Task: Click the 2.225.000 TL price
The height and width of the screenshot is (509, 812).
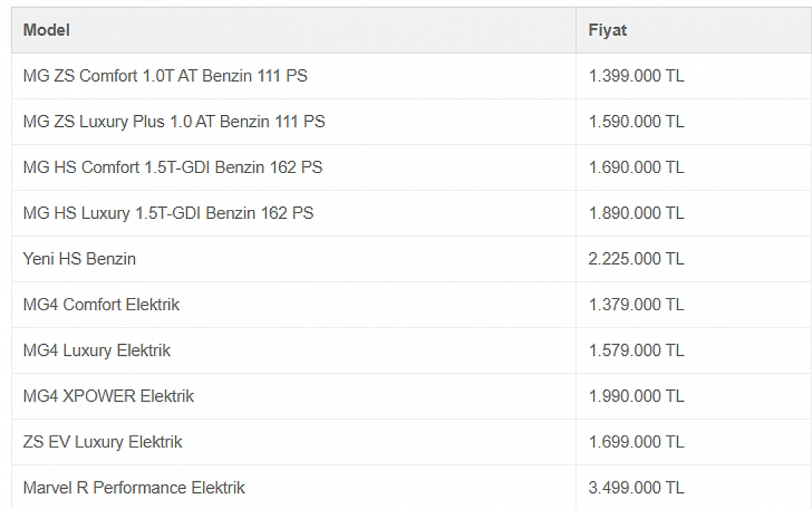Action: click(636, 259)
